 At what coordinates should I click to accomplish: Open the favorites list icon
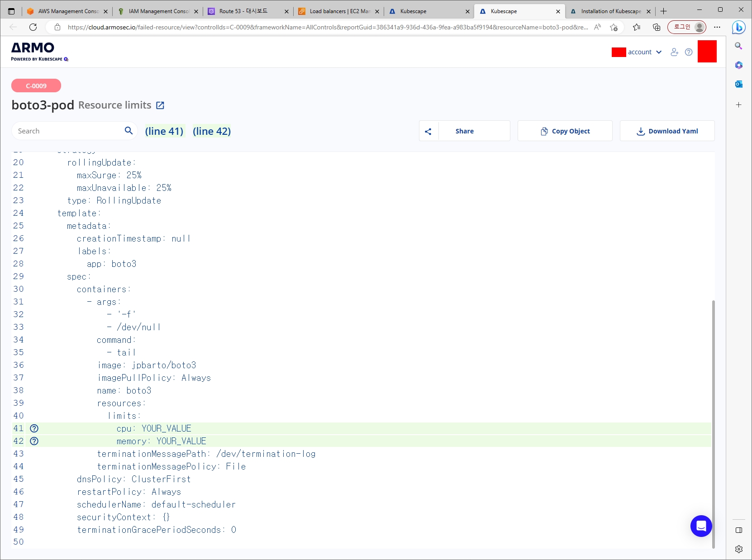637,27
